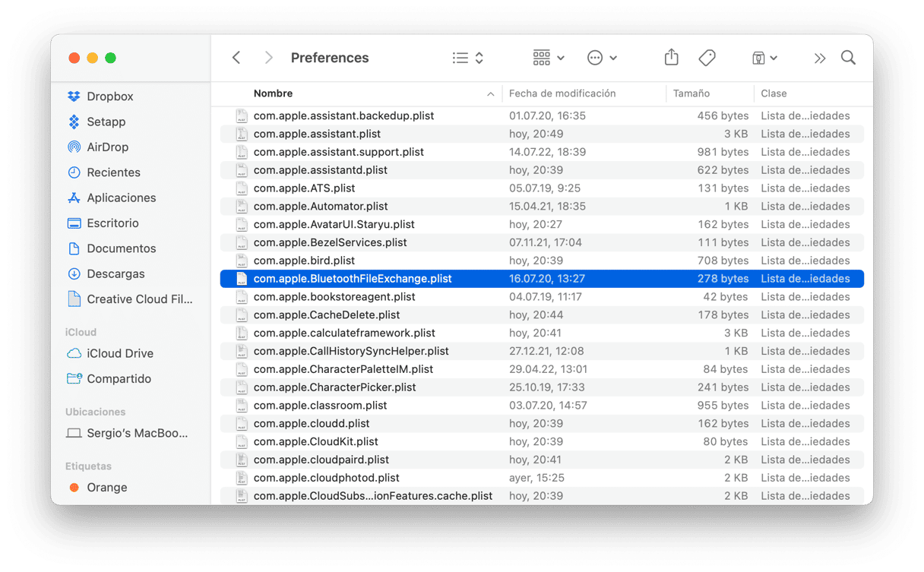Select com.apple.CloudKit.plist in the list
The width and height of the screenshot is (924, 572).
(315, 441)
